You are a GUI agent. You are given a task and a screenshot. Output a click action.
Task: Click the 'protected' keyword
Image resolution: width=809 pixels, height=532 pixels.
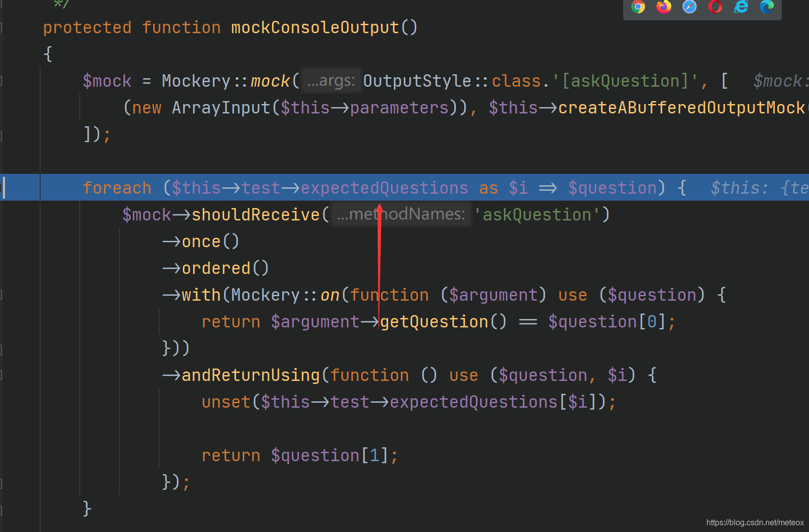coord(87,28)
